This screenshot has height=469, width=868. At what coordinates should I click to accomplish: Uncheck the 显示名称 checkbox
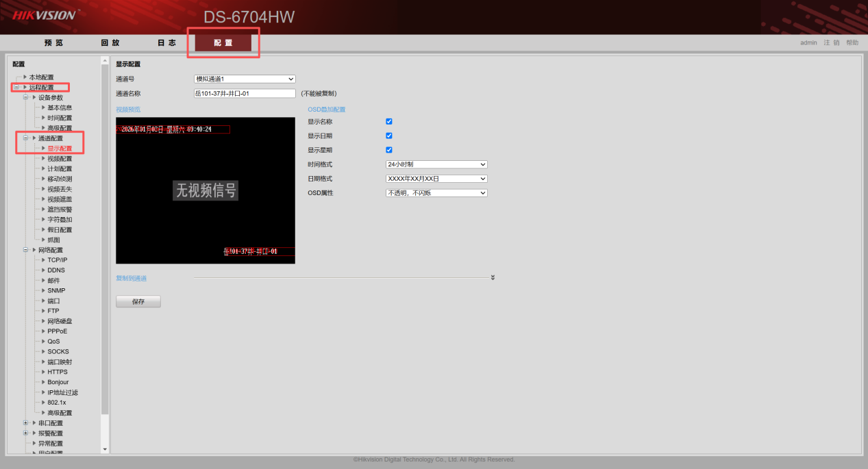(389, 122)
